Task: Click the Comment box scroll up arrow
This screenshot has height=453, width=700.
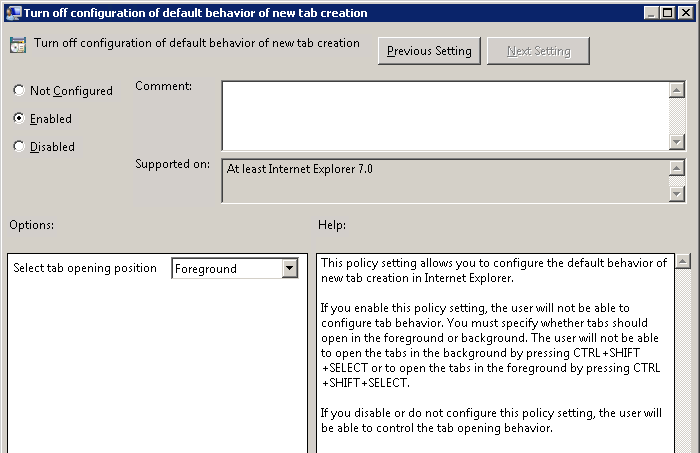Action: (677, 89)
